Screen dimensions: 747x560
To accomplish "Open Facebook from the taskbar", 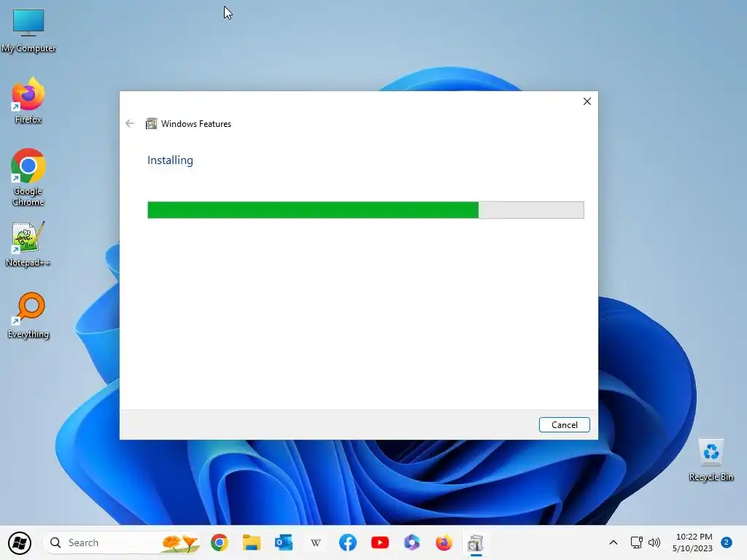I will coord(348,542).
